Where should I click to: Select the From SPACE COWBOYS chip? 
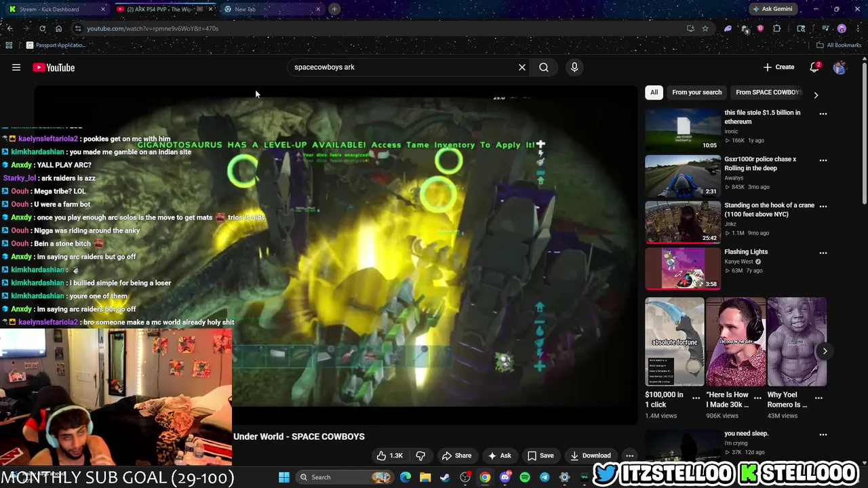click(x=768, y=92)
